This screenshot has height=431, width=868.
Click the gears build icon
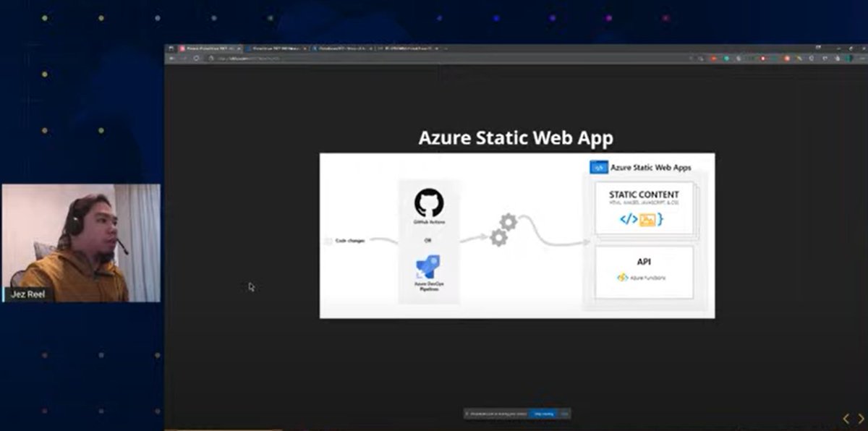click(x=503, y=229)
